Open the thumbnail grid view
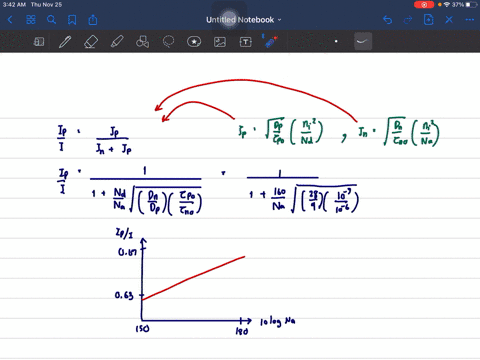 pyautogui.click(x=31, y=20)
